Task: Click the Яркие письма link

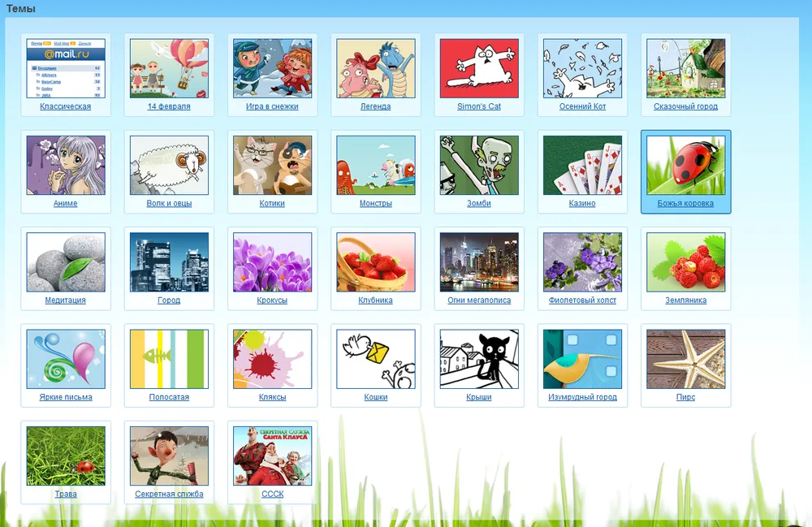Action: (x=66, y=396)
